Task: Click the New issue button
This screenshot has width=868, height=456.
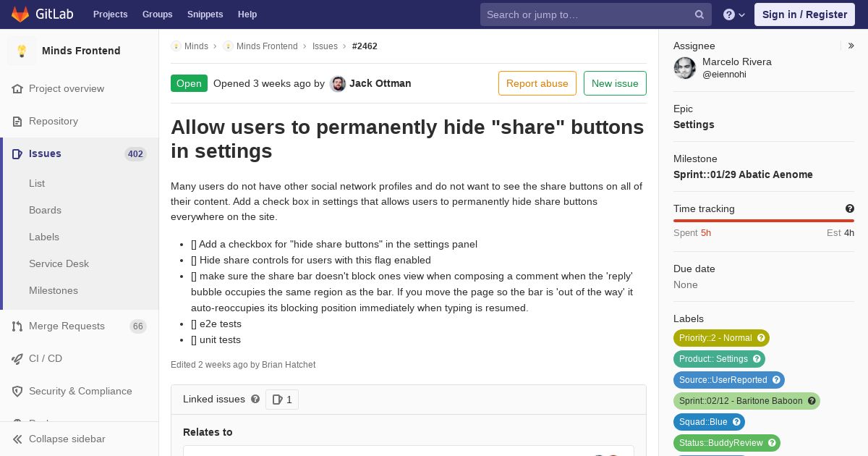Action: pyautogui.click(x=615, y=83)
